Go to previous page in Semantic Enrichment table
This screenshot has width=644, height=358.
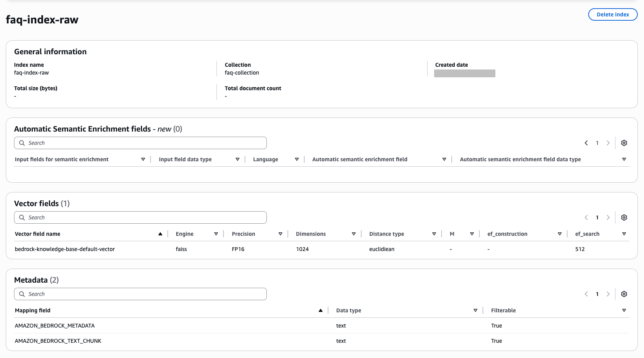pyautogui.click(x=586, y=143)
